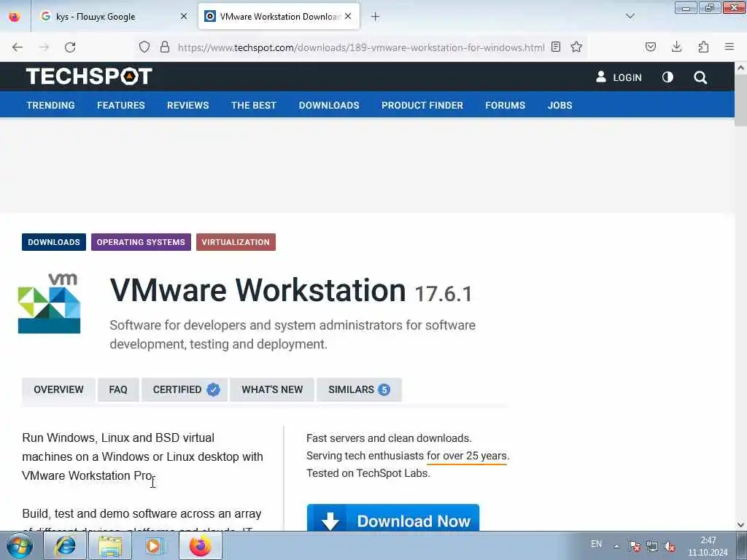Click the page scrollbar down arrow
Screen dimensions: 747x560
click(x=741, y=525)
